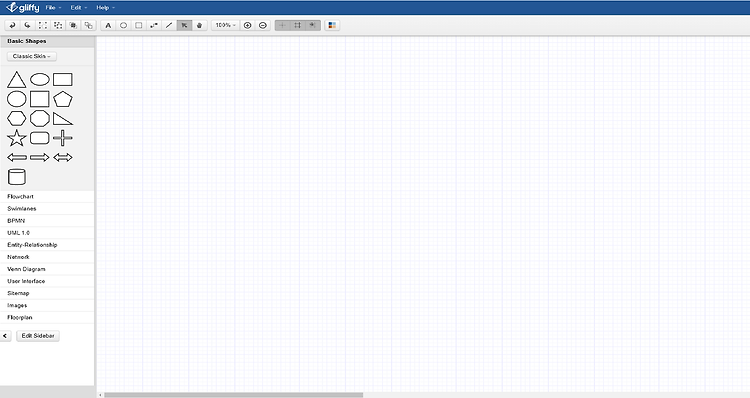Toggle the snap to grid button
Viewport: 750px width, 398px height.
pyautogui.click(x=313, y=25)
